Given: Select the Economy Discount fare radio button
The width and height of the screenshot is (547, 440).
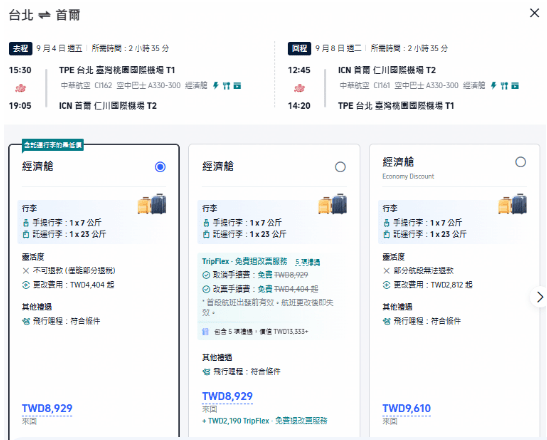Looking at the screenshot, I should (520, 162).
